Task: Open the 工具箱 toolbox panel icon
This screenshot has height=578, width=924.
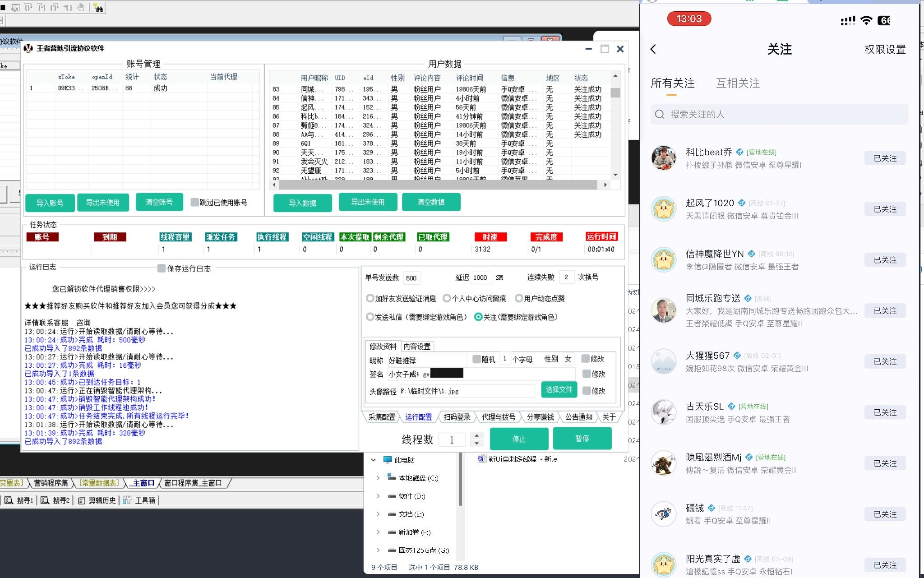Action: pyautogui.click(x=129, y=500)
